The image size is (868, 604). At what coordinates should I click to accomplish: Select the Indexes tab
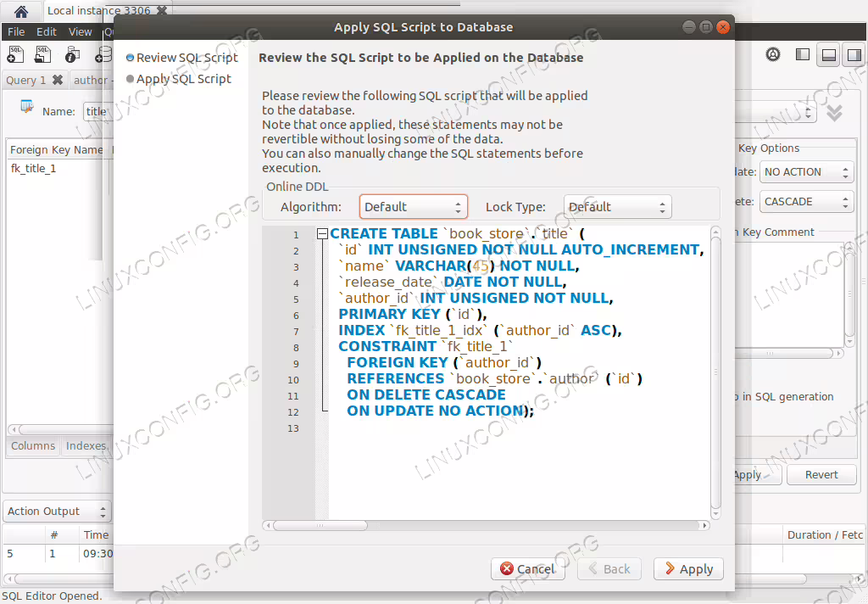(86, 445)
